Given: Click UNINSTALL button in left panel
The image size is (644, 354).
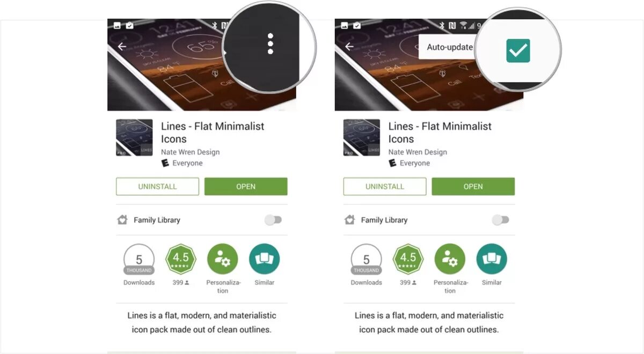Looking at the screenshot, I should [157, 187].
